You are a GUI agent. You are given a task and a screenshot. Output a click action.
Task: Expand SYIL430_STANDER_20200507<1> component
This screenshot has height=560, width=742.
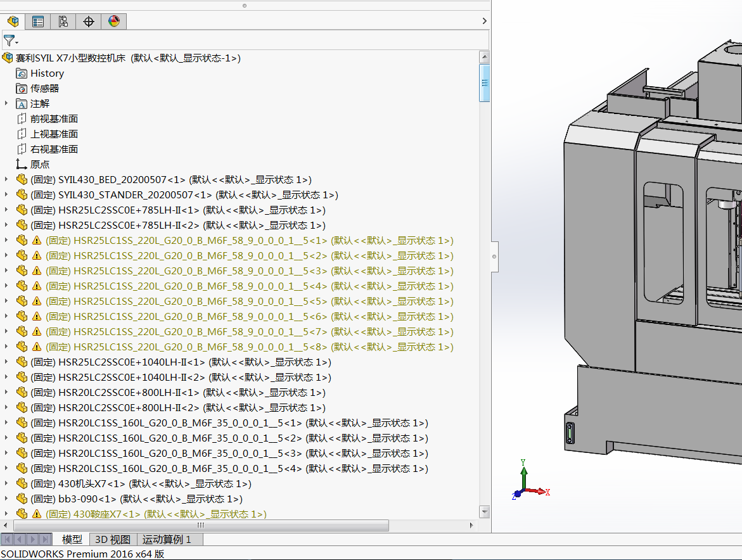pyautogui.click(x=6, y=194)
